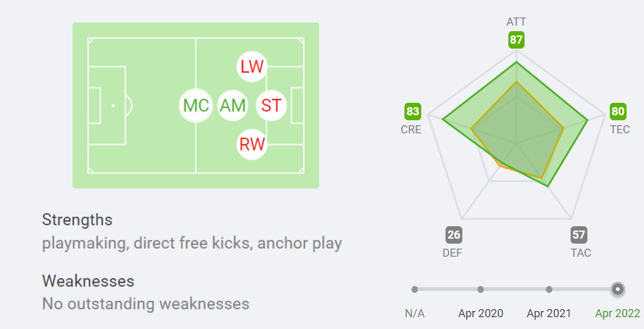Click the Strengths heading
This screenshot has width=644, height=329.
77,220
